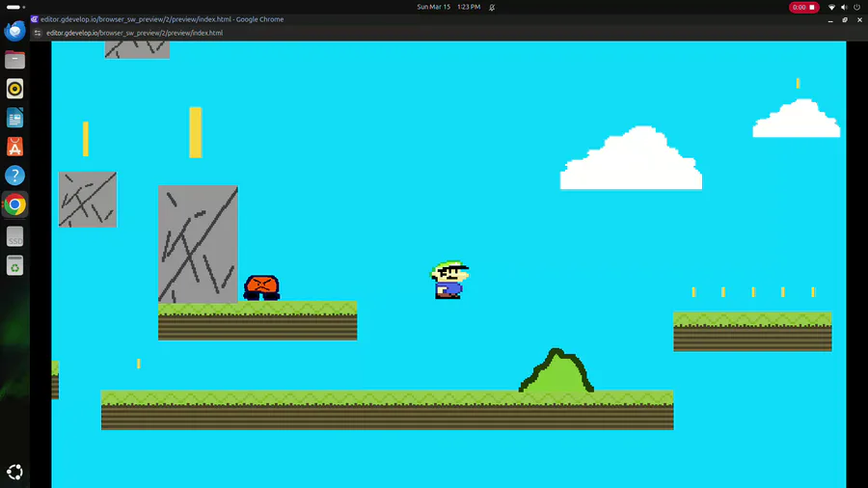Screen dimensions: 868x488
Task: Click the Chrome window title text
Action: coord(162,19)
